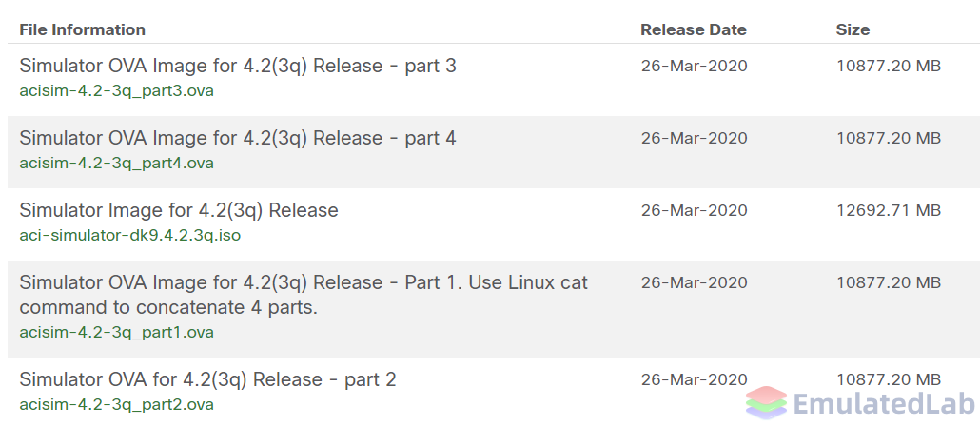Open the acisim-4.2-3q_part1.ova download link
This screenshot has height=426, width=980.
coord(116,332)
